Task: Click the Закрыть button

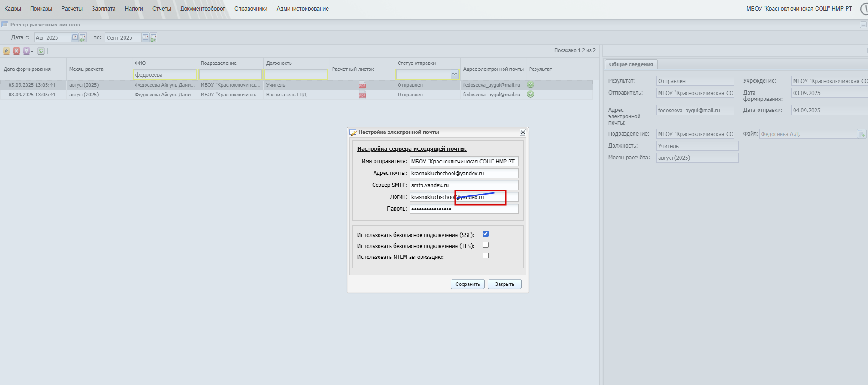Action: (x=504, y=284)
